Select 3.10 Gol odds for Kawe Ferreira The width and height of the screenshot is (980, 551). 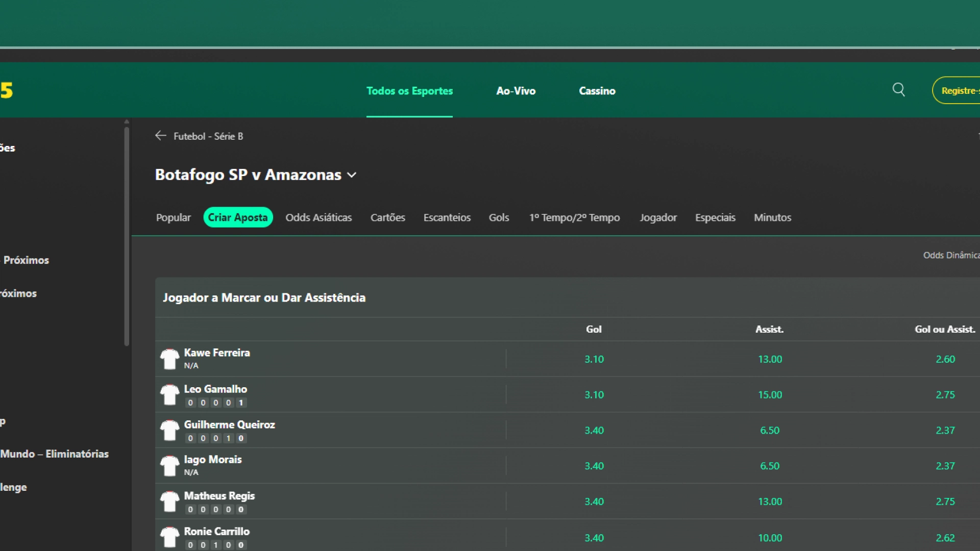594,359
